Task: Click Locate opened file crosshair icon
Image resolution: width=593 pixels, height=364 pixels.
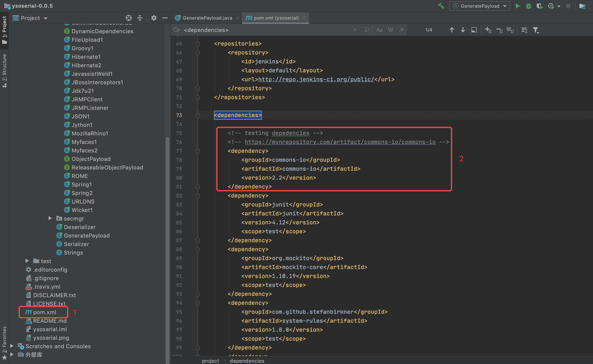Action: 129,18
